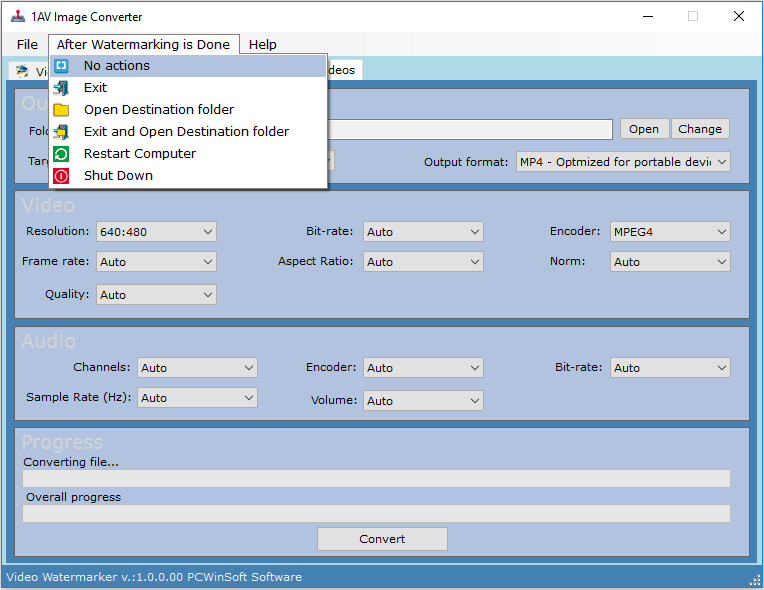Open the Volume dropdown
The image size is (764, 590).
coord(422,401)
